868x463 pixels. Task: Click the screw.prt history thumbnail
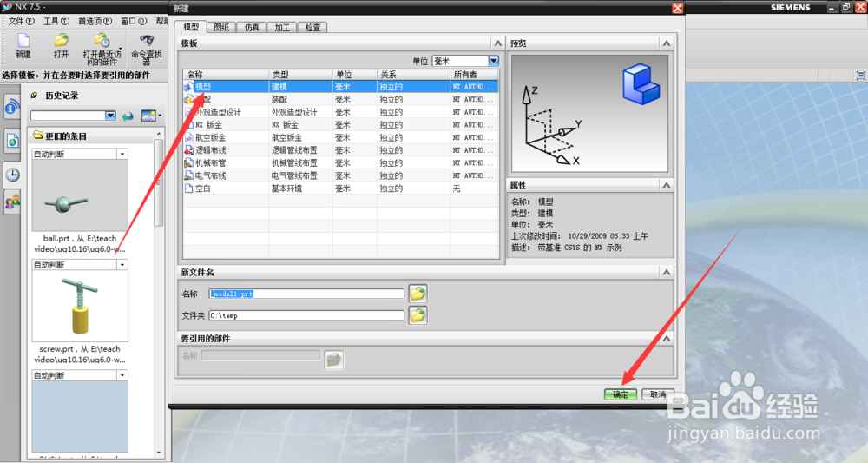point(80,306)
